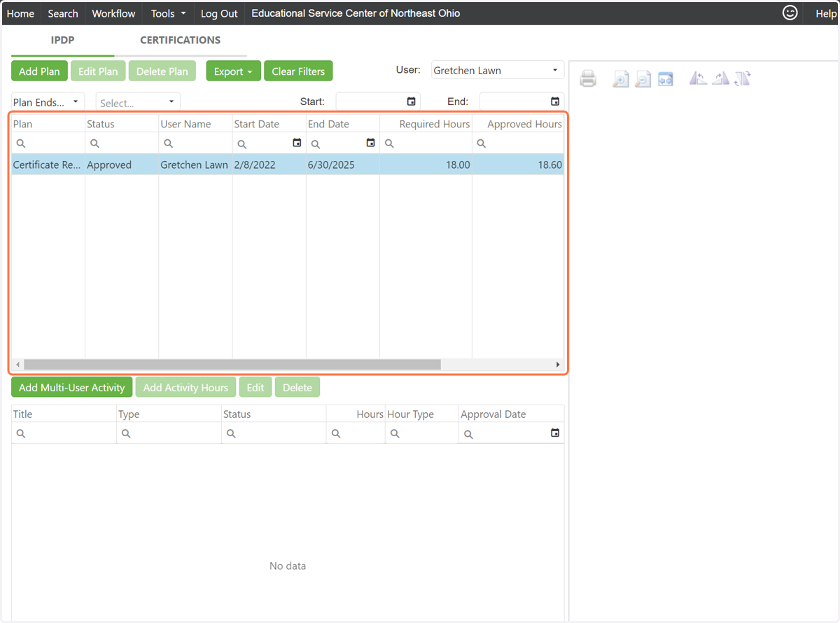The width and height of the screenshot is (840, 623).
Task: Click the Approved status cell
Action: pyautogui.click(x=122, y=165)
